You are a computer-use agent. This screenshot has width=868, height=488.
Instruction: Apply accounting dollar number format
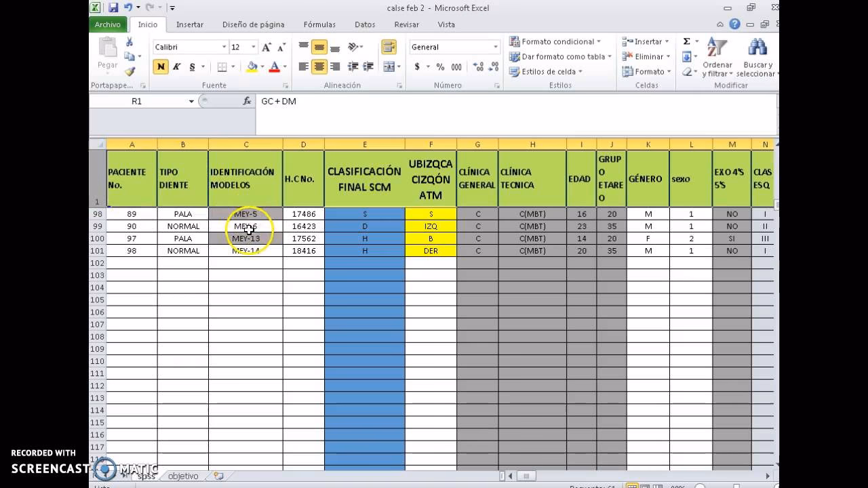pyautogui.click(x=417, y=66)
